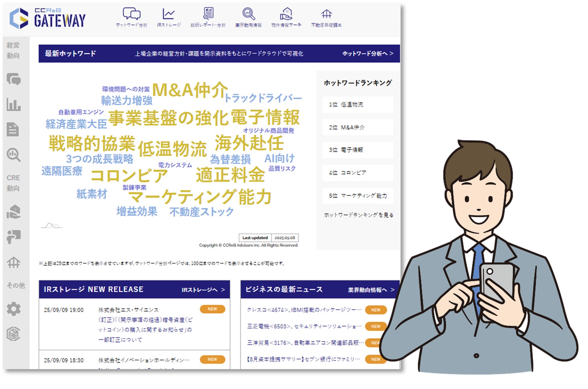Select the sidebar cube box icon
This screenshot has height=389, width=588.
14,334
